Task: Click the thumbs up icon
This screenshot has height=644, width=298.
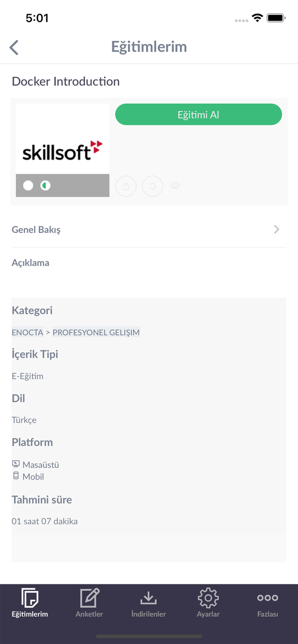Action: (126, 186)
